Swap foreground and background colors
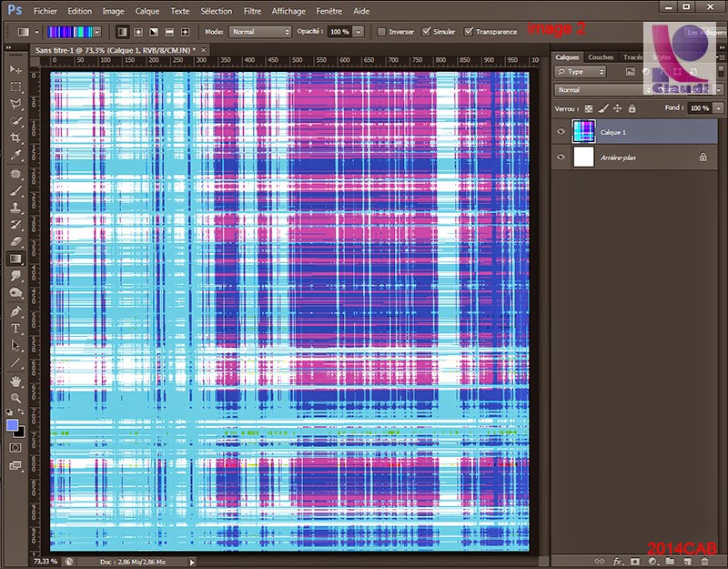Viewport: 728px width, 569px height. point(21,412)
